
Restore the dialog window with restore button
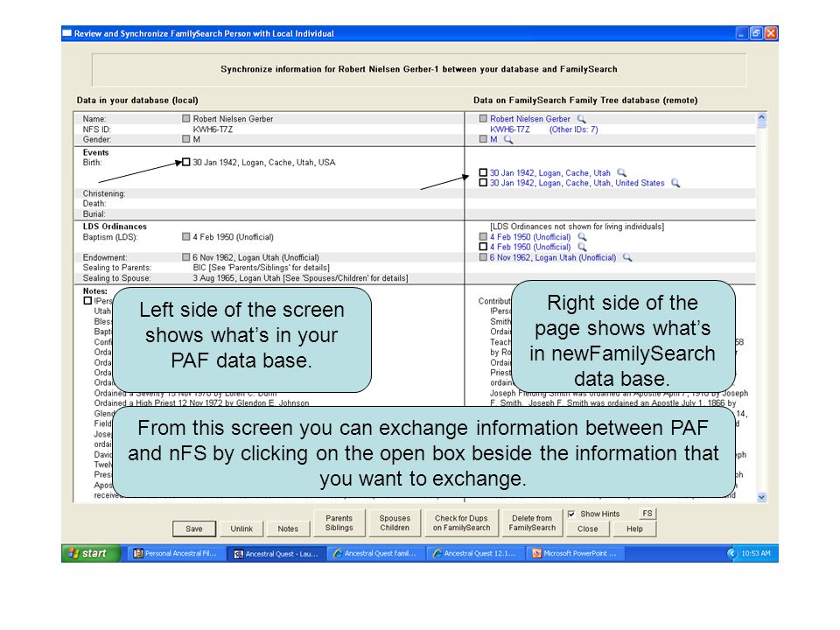(756, 33)
